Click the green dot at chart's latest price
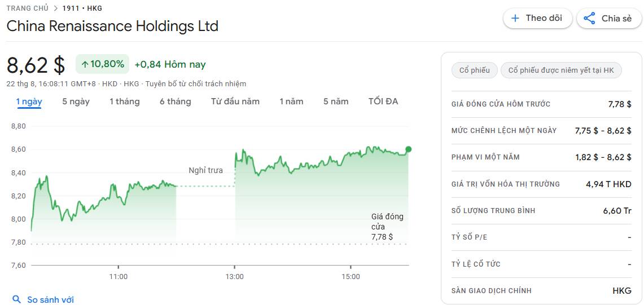The width and height of the screenshot is (644, 305). click(x=408, y=149)
